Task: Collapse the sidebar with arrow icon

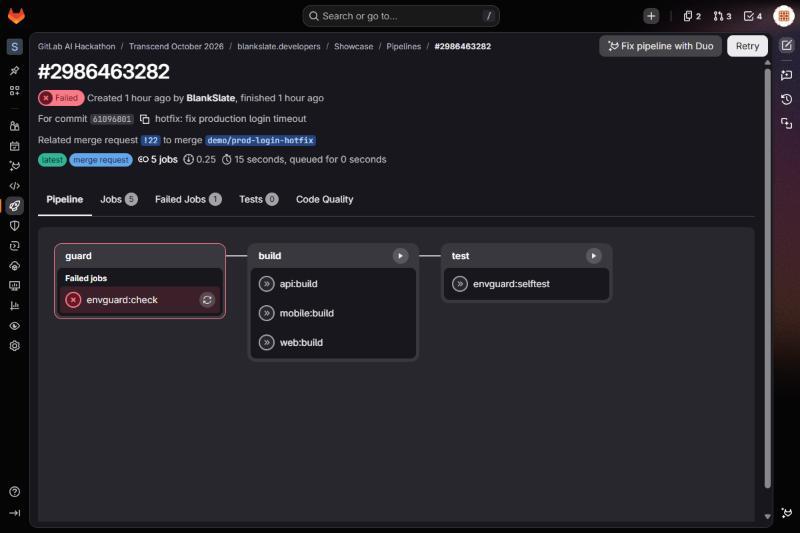Action: pyautogui.click(x=14, y=513)
